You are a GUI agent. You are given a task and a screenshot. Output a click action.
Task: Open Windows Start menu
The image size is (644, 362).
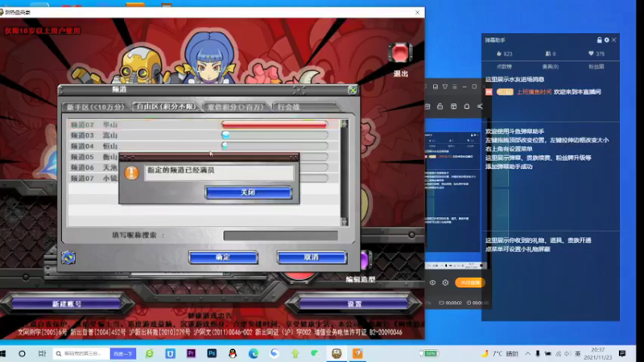(3, 353)
